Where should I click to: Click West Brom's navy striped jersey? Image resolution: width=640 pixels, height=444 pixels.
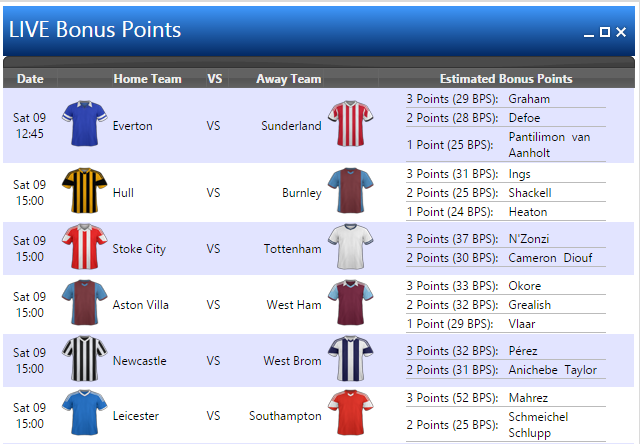(x=351, y=358)
